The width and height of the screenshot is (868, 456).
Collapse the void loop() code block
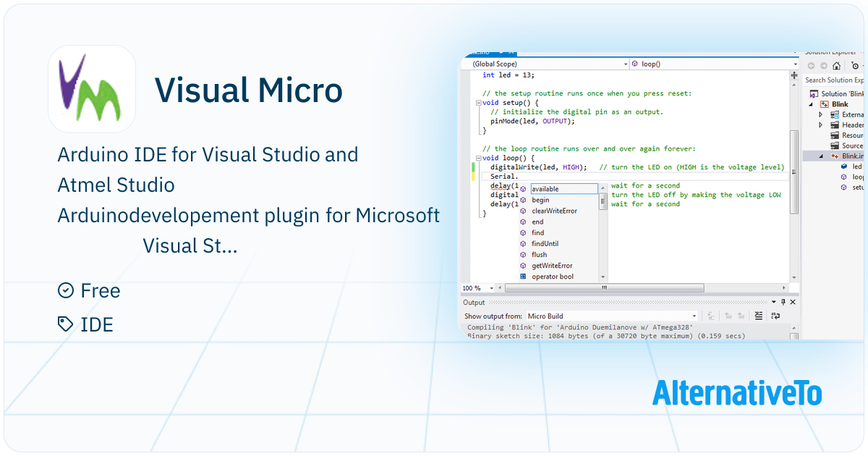[x=478, y=158]
